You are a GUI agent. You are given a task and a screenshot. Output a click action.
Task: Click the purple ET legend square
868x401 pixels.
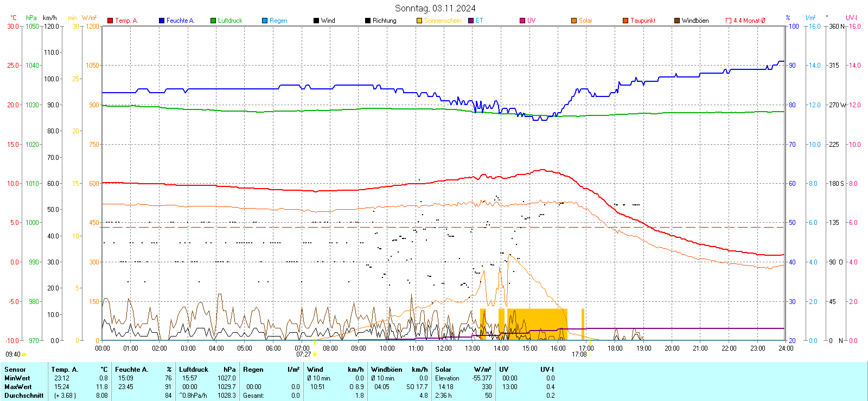pyautogui.click(x=471, y=21)
